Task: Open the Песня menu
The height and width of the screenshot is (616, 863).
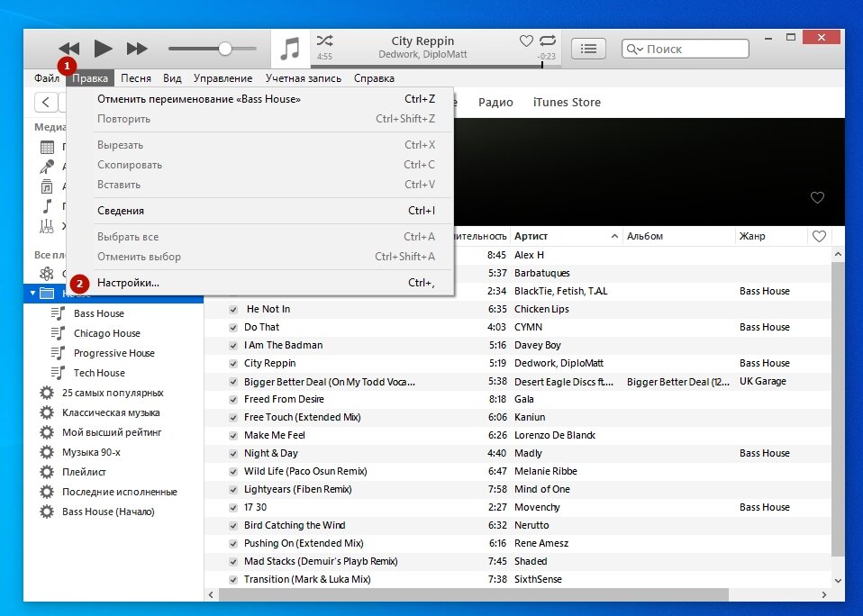Action: point(136,78)
